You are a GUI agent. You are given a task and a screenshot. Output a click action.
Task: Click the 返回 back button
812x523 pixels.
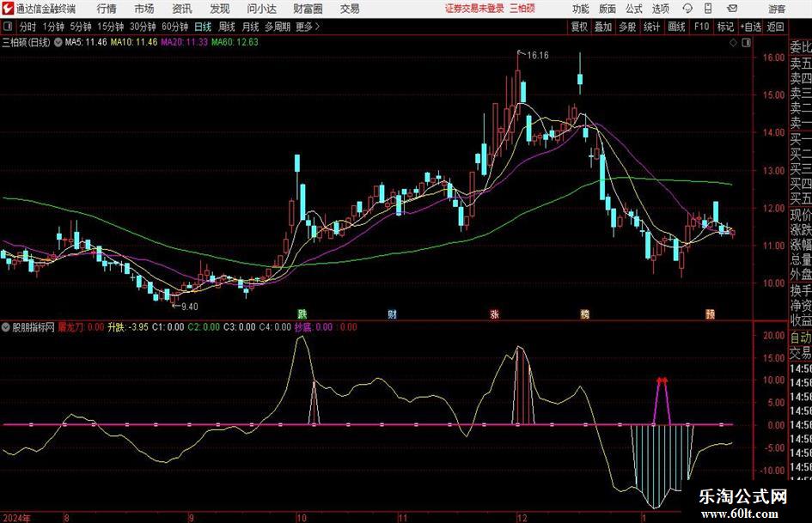click(776, 27)
